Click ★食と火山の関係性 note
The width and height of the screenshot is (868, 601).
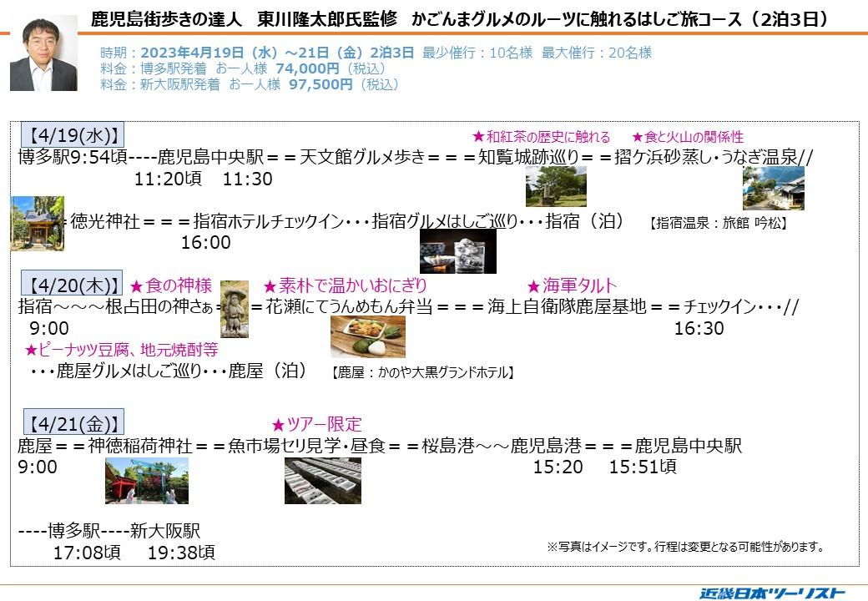[x=688, y=137]
